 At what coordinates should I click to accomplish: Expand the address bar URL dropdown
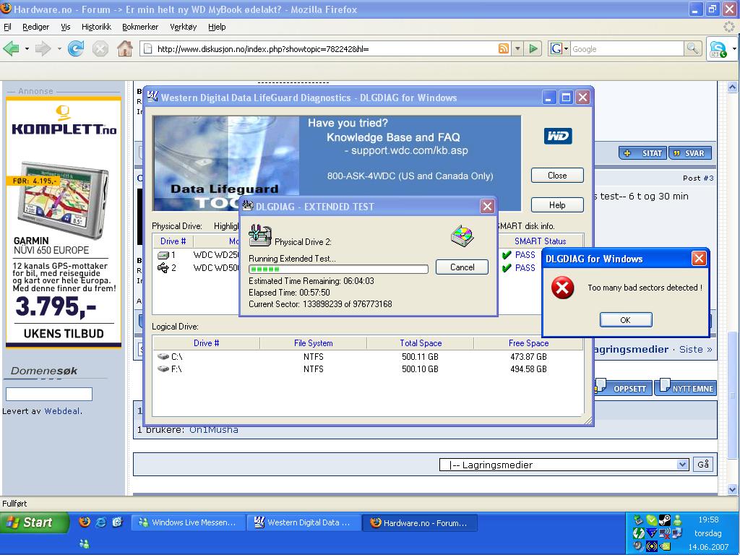tap(517, 48)
